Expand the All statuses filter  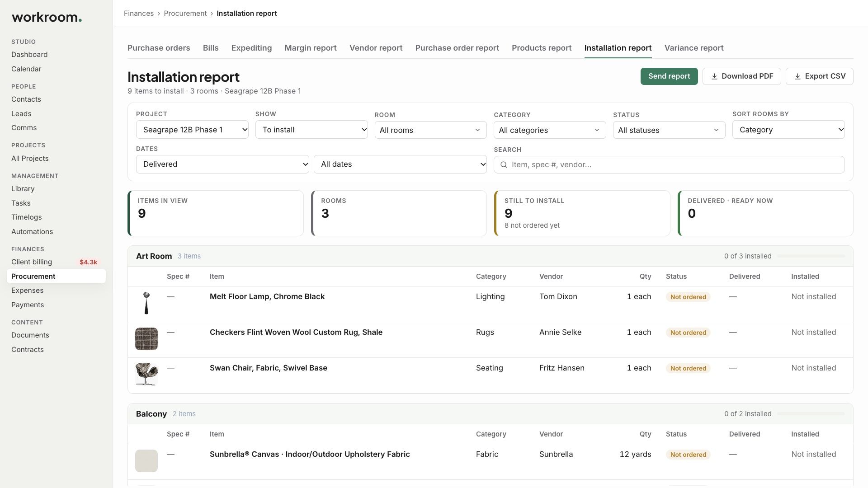669,130
